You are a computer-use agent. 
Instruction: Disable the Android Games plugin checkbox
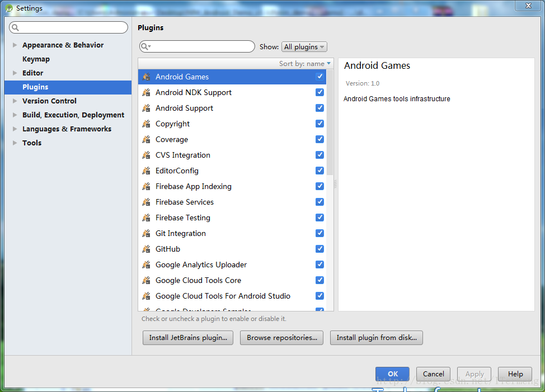320,77
